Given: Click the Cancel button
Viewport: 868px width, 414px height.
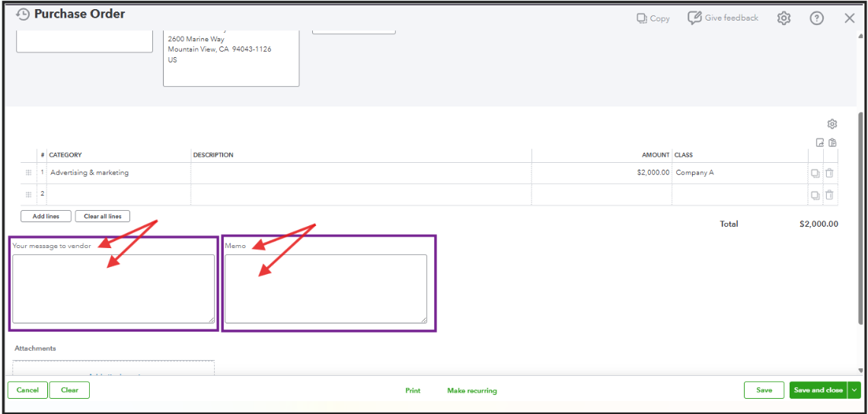Looking at the screenshot, I should pyautogui.click(x=27, y=390).
